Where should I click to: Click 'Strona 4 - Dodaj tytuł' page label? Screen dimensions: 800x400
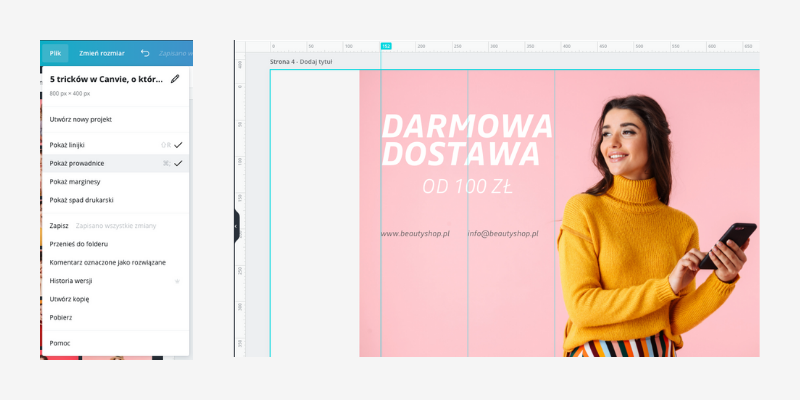pos(301,62)
